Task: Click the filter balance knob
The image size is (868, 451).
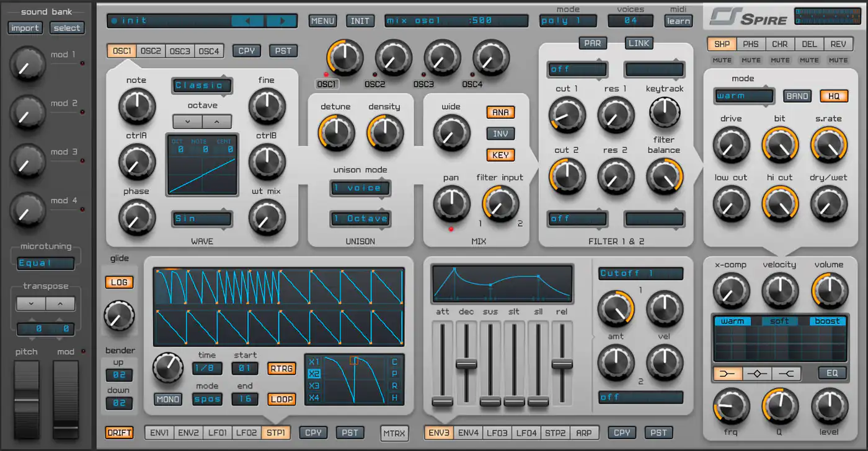Action: (664, 177)
